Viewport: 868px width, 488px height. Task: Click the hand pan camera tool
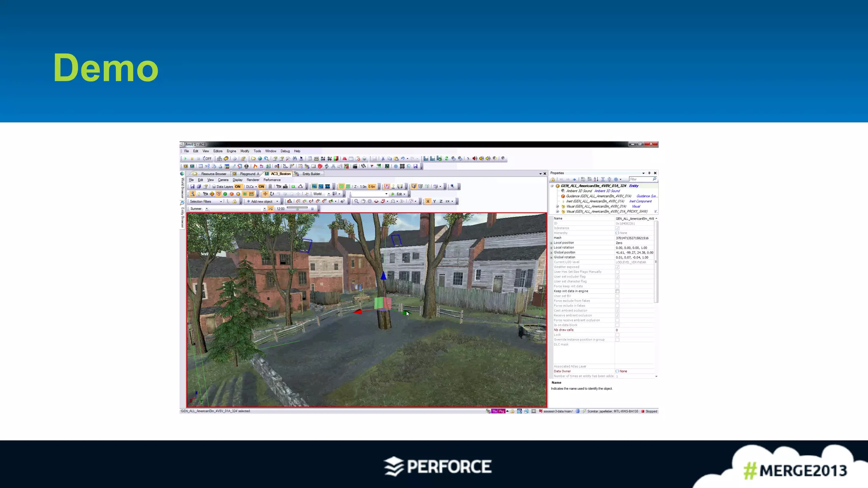(x=363, y=201)
